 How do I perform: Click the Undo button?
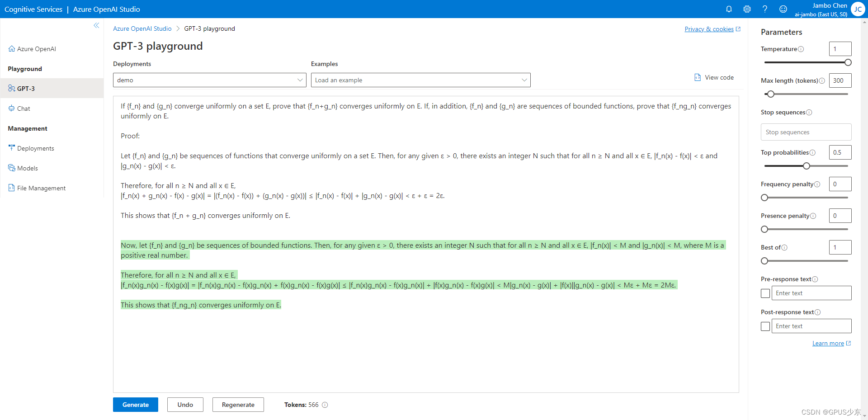[185, 405]
